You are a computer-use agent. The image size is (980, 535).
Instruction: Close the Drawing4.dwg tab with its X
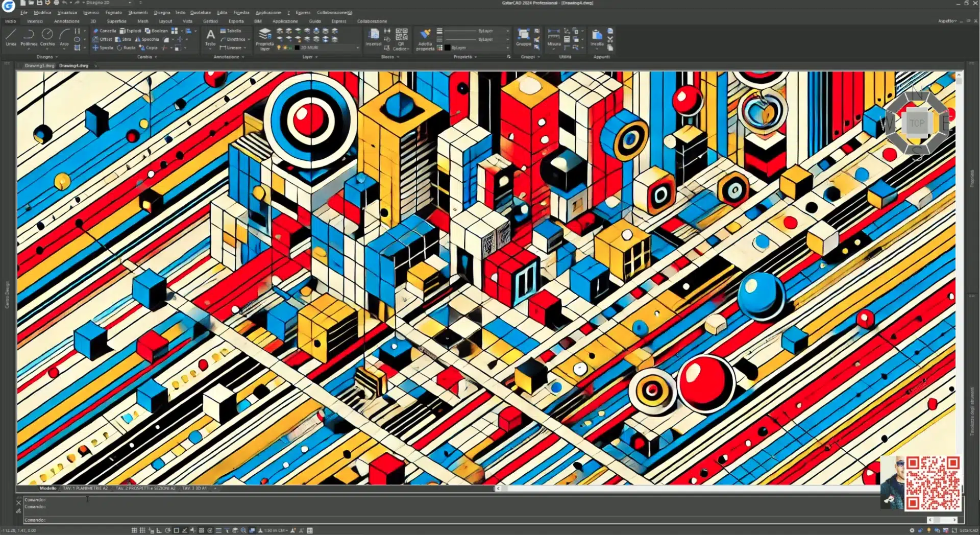96,66
